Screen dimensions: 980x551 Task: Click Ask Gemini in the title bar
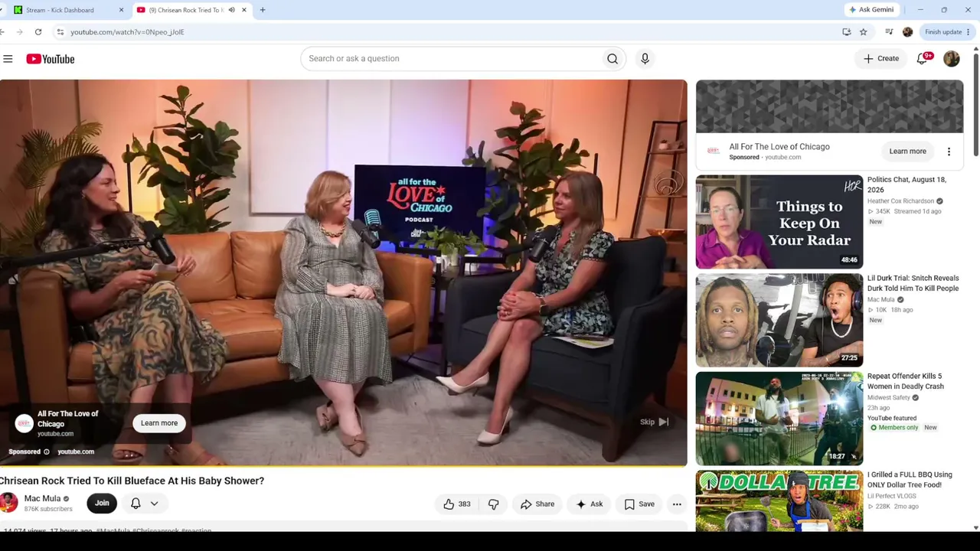(x=871, y=10)
